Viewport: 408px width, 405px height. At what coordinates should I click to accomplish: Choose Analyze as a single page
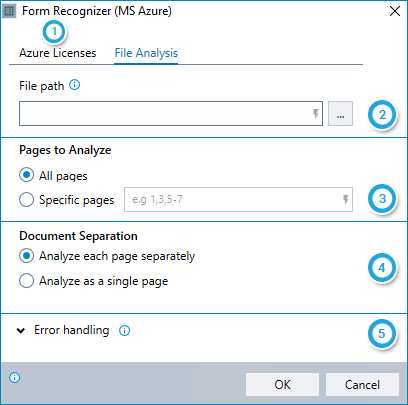(26, 281)
